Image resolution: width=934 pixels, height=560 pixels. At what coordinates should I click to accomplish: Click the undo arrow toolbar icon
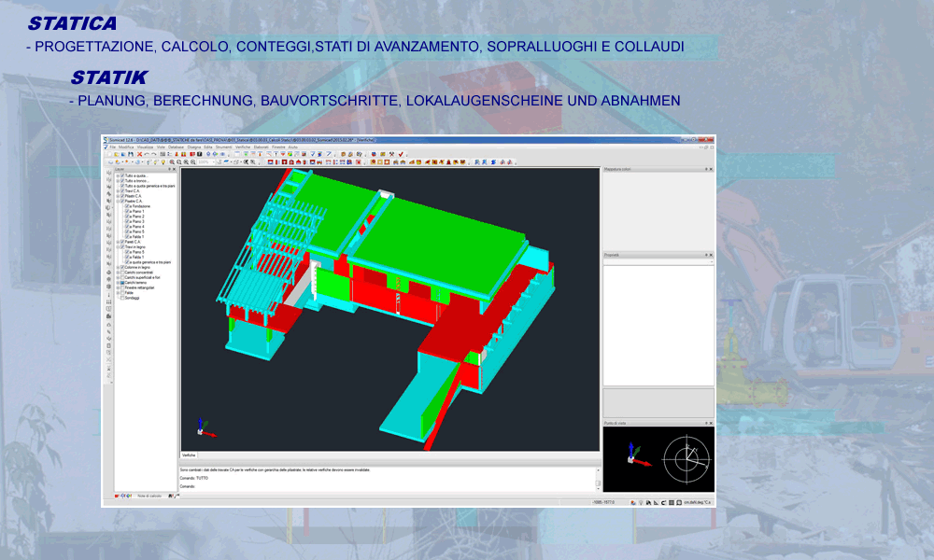(x=147, y=154)
